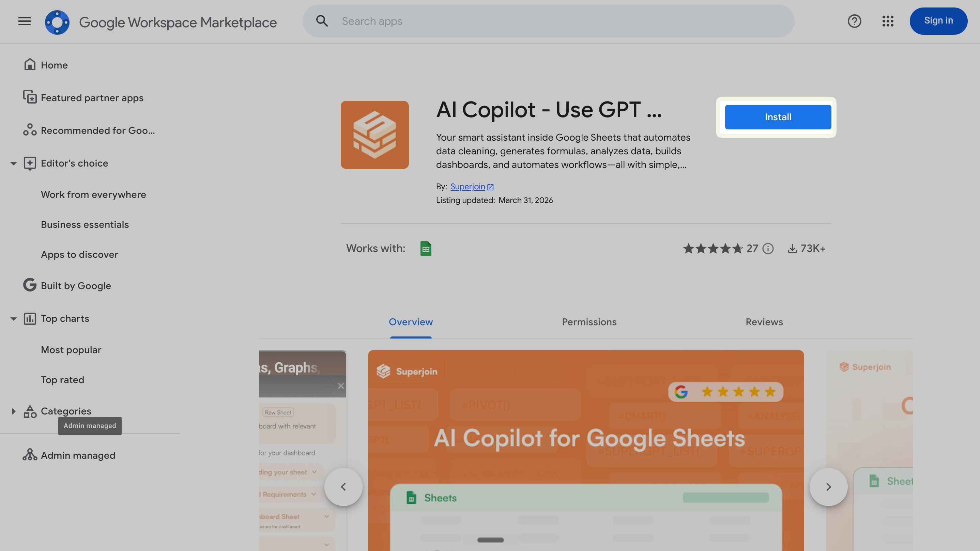The width and height of the screenshot is (980, 551).
Task: Click 'Listing updated: March 31, 2026' text
Action: coord(494,200)
